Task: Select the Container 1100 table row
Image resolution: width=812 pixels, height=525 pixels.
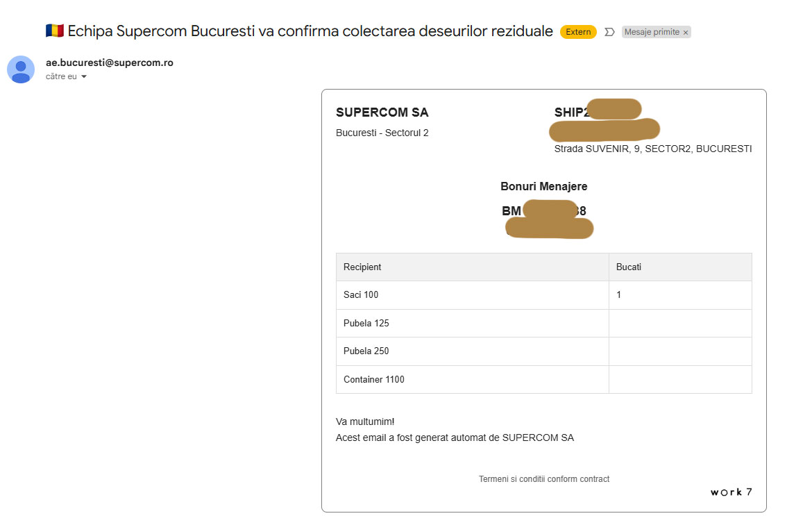Action: tap(543, 379)
